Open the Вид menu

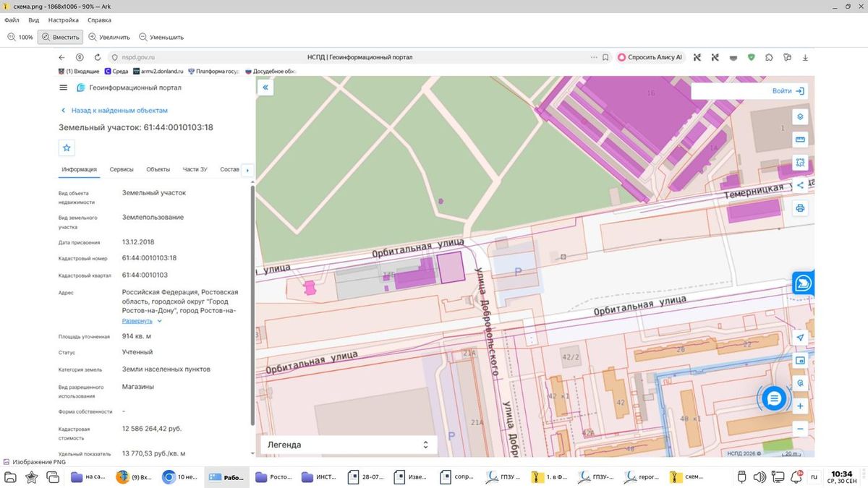point(34,20)
